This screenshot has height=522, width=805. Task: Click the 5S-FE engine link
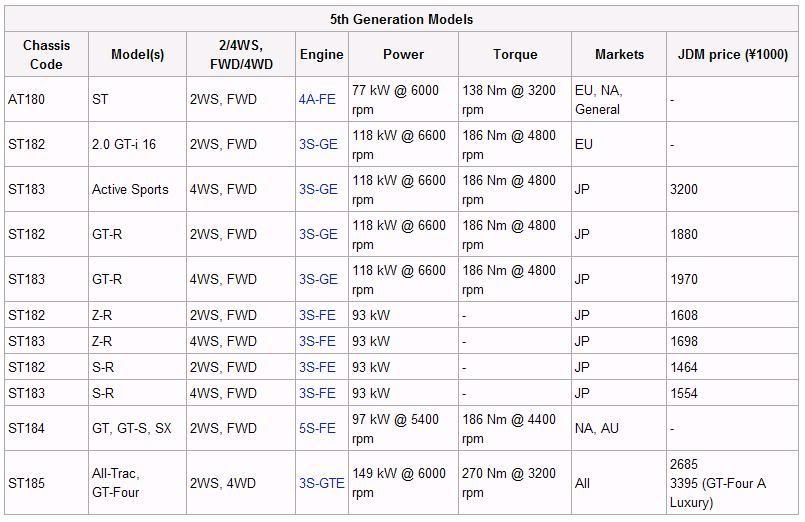(x=317, y=429)
